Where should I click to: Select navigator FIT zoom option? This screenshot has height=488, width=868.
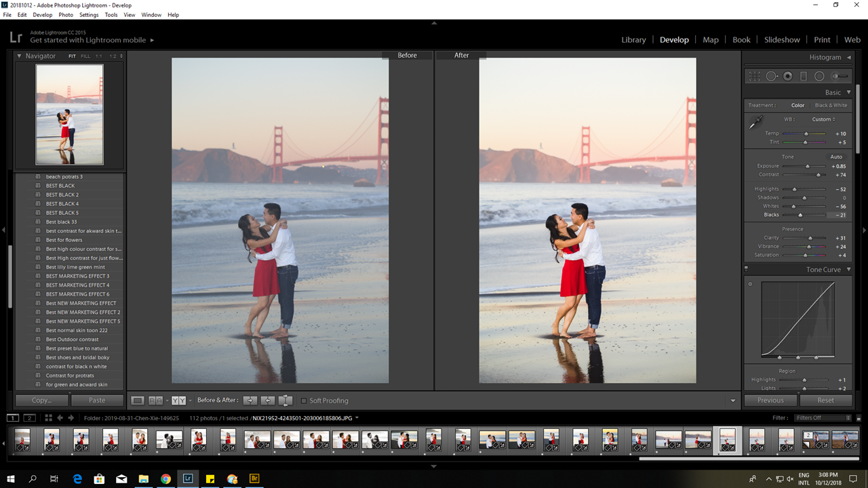[x=72, y=56]
